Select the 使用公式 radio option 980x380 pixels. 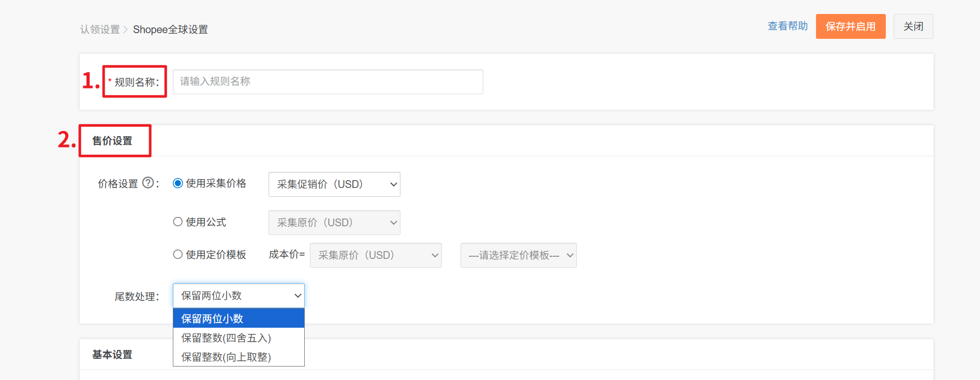178,222
